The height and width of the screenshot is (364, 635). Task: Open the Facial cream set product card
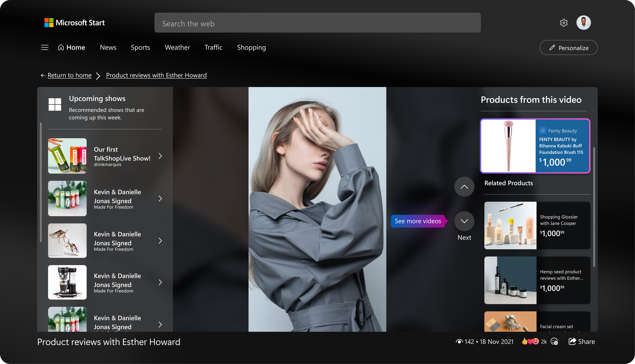tap(537, 321)
